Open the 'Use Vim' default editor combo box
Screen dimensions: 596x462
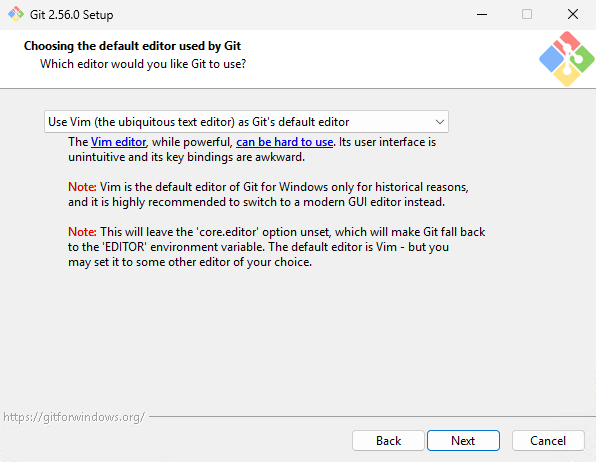[246, 122]
